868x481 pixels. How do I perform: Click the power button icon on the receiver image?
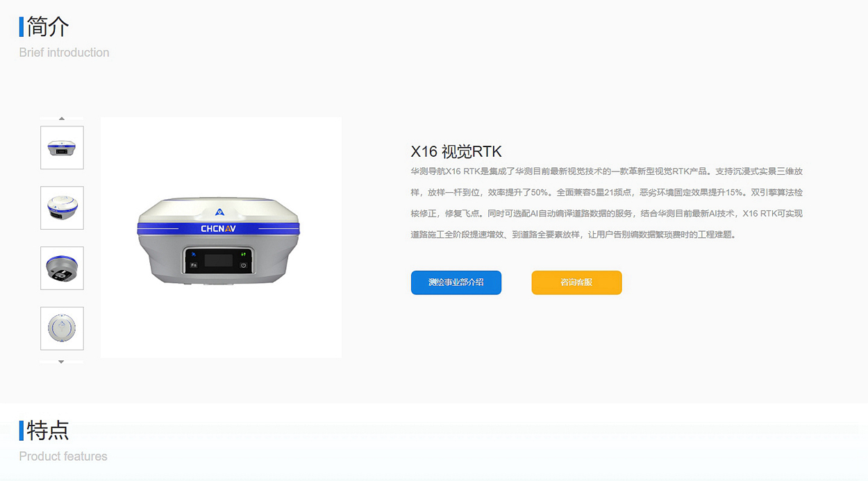(x=244, y=266)
